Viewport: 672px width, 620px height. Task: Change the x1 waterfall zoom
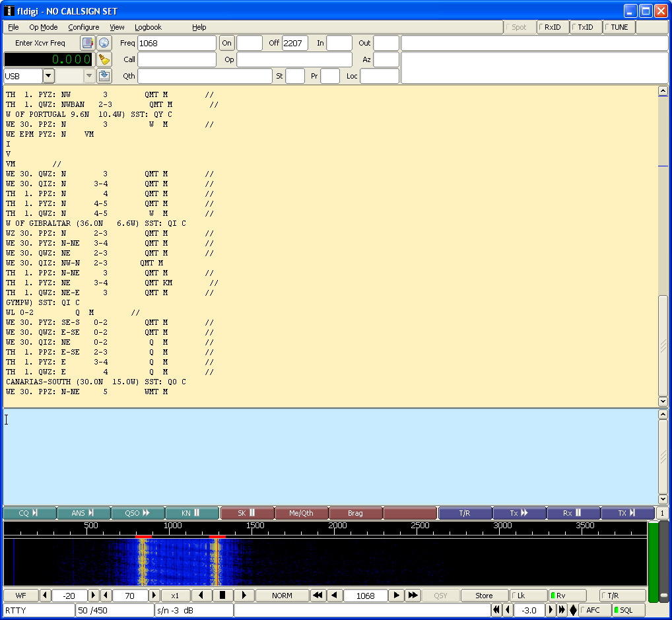click(x=176, y=595)
